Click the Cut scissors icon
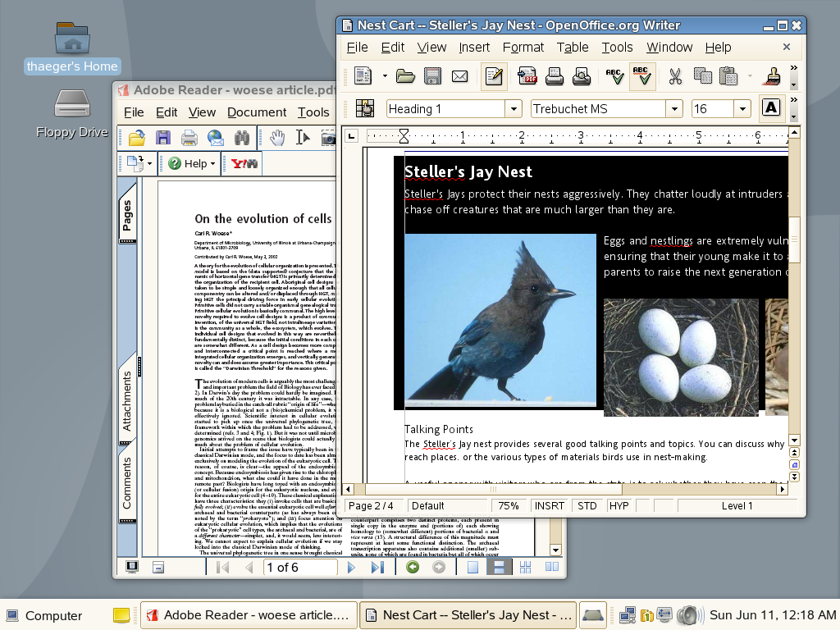This screenshot has width=840, height=630. click(675, 76)
